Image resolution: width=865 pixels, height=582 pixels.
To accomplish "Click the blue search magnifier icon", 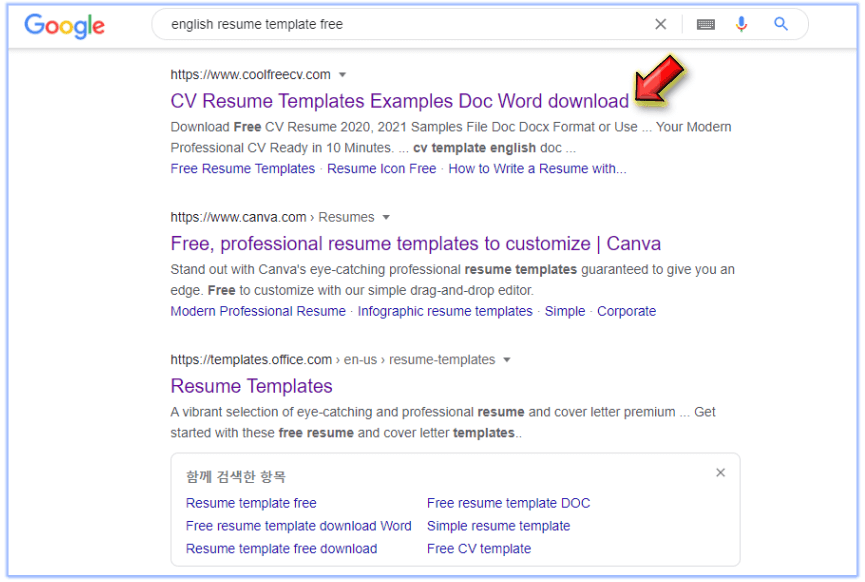I will tap(781, 24).
